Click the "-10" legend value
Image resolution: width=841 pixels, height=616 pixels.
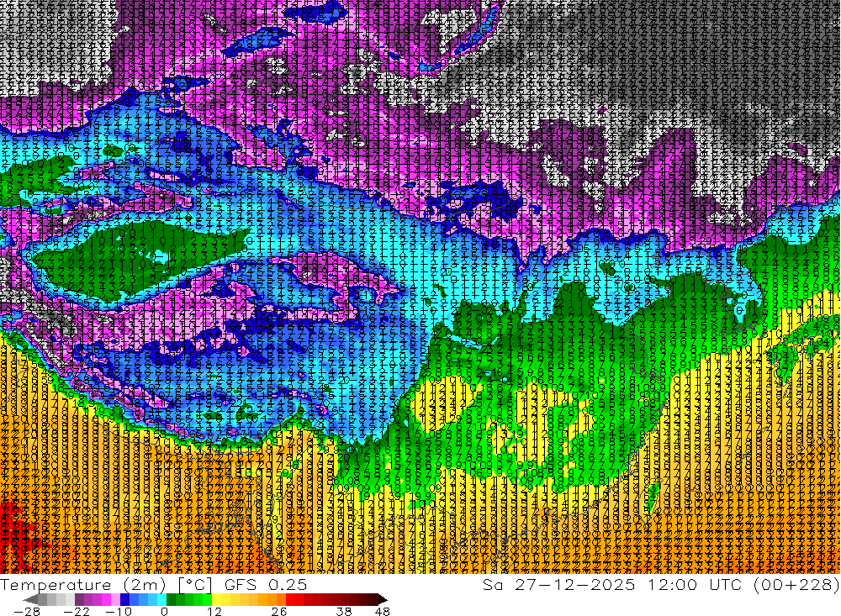coord(119,611)
